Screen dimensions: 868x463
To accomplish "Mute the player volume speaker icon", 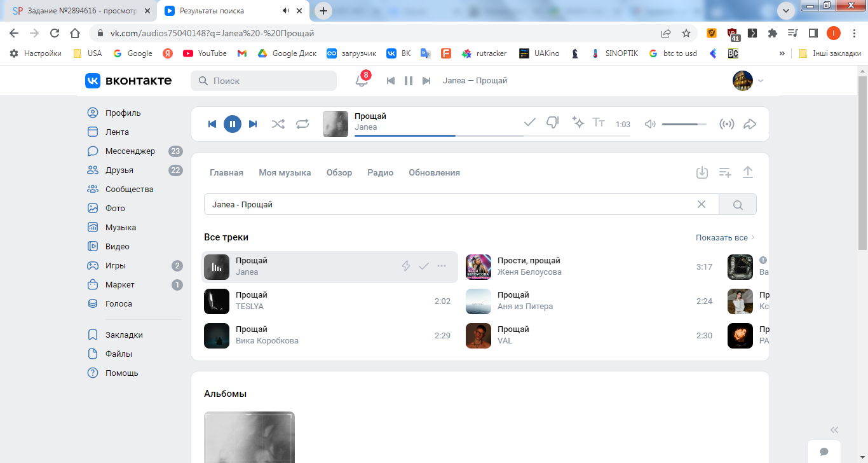I will [650, 124].
